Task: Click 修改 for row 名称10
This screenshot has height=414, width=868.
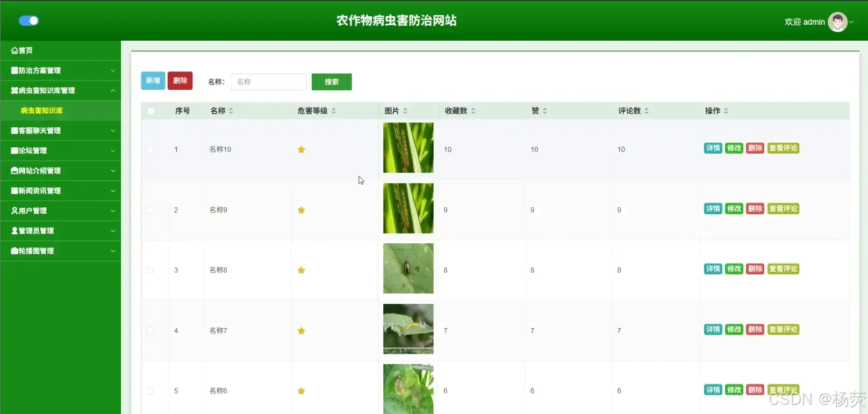Action: point(734,148)
